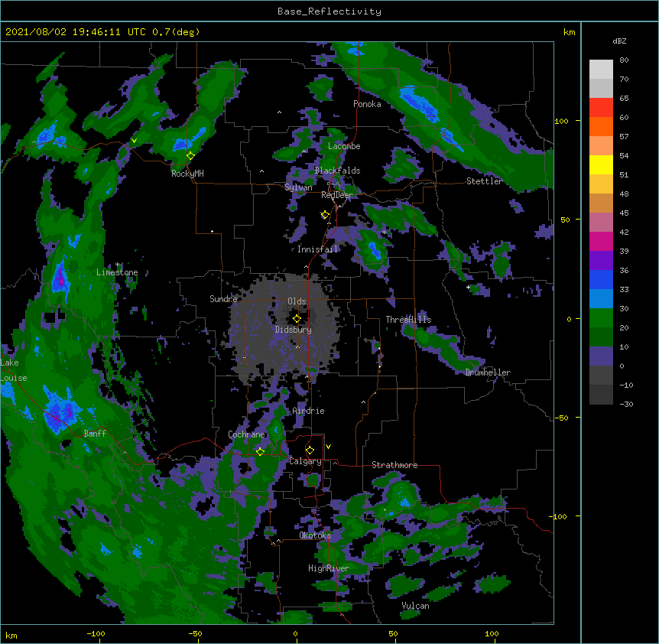Click the Olds label
Image resolution: width=659 pixels, height=644 pixels.
pos(297,301)
